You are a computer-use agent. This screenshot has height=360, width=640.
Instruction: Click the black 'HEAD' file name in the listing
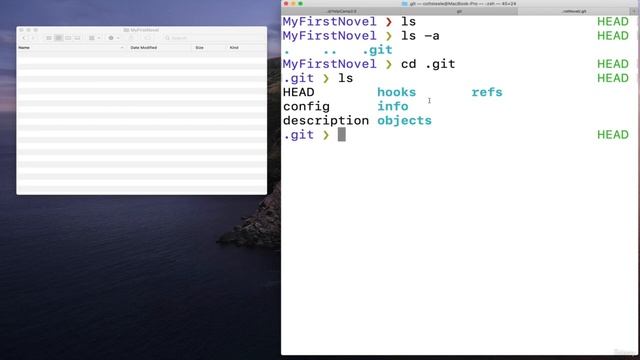point(298,92)
